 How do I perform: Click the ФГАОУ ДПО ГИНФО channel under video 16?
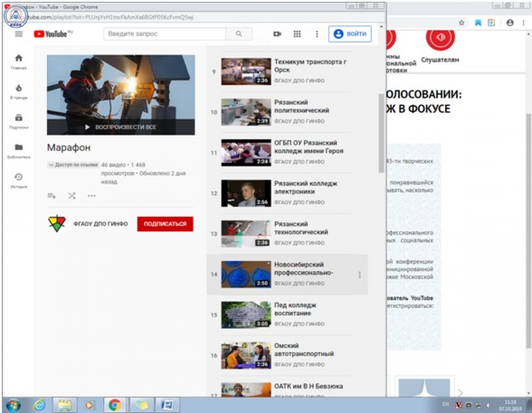point(299,364)
